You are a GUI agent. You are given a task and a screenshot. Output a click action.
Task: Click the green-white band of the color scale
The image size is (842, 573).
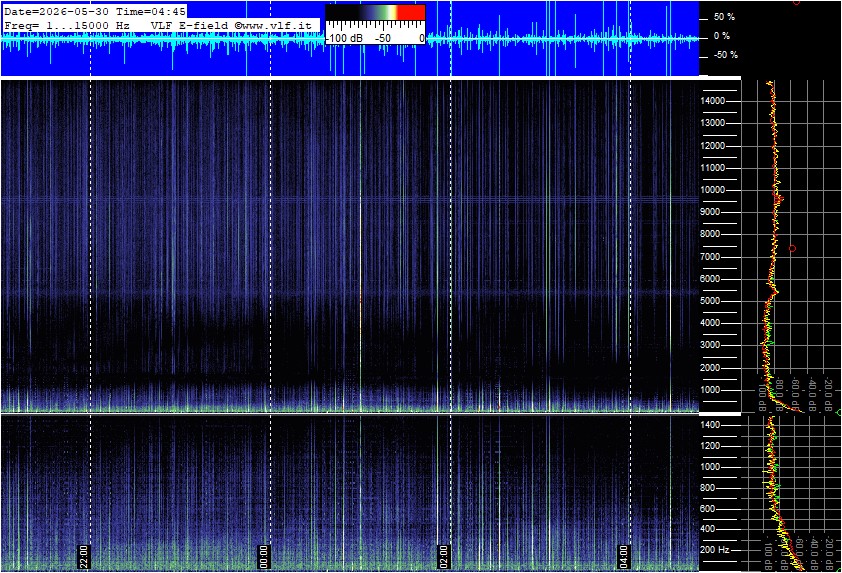click(x=389, y=13)
